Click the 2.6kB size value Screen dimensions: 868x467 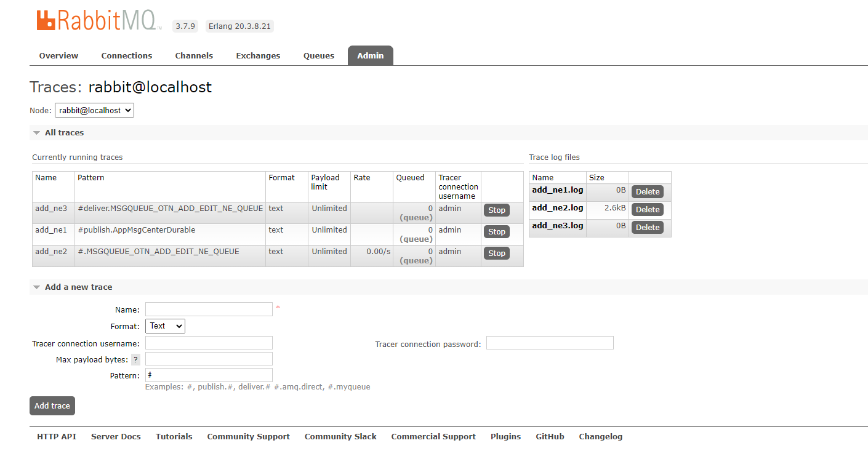(614, 208)
